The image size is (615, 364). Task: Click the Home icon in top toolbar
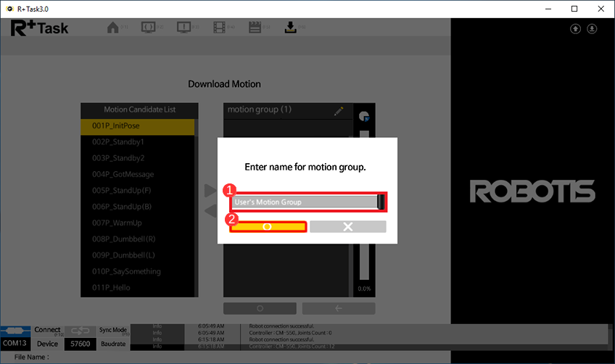(112, 28)
